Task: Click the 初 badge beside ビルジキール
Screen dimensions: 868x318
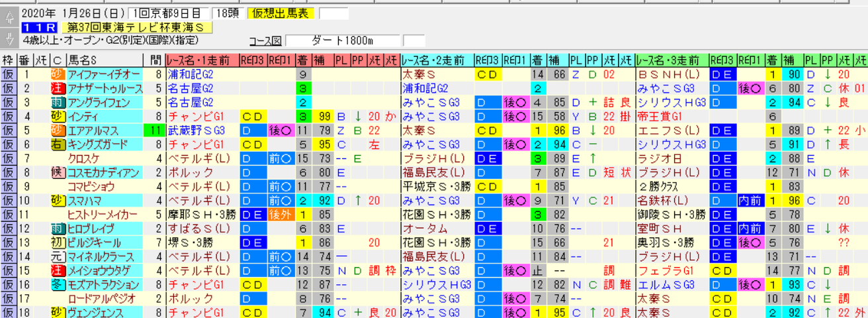Action: (x=58, y=242)
